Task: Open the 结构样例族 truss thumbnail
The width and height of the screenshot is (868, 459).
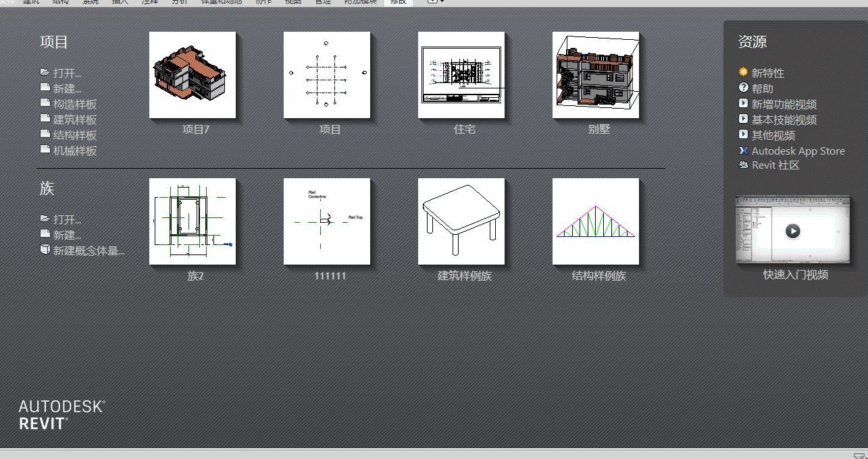Action: click(x=596, y=221)
